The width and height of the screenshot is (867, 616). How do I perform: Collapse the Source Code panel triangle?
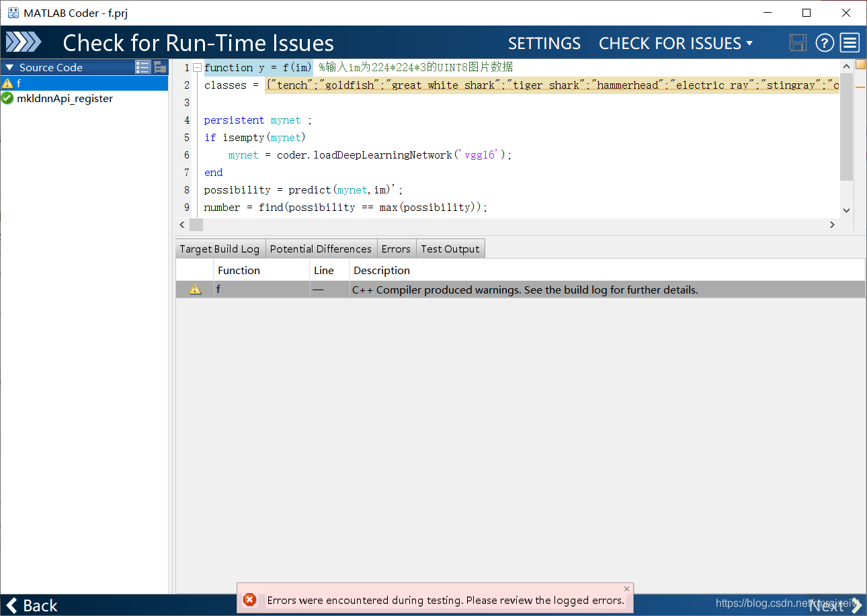(9, 67)
